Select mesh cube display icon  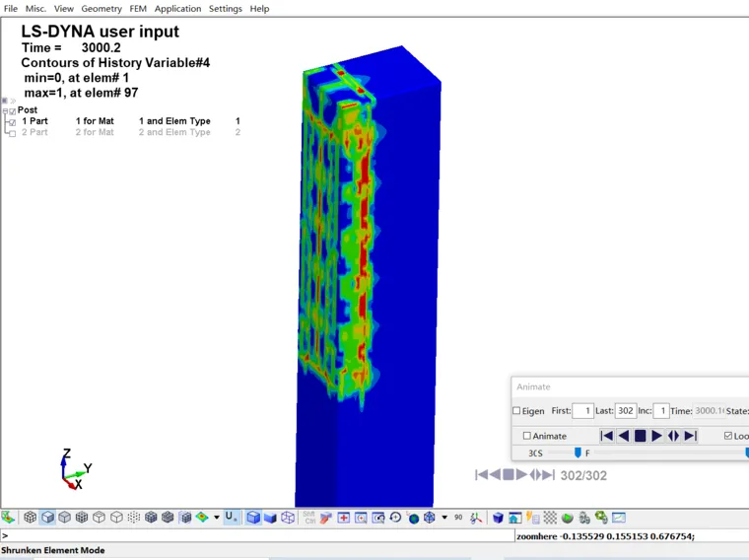(x=31, y=518)
